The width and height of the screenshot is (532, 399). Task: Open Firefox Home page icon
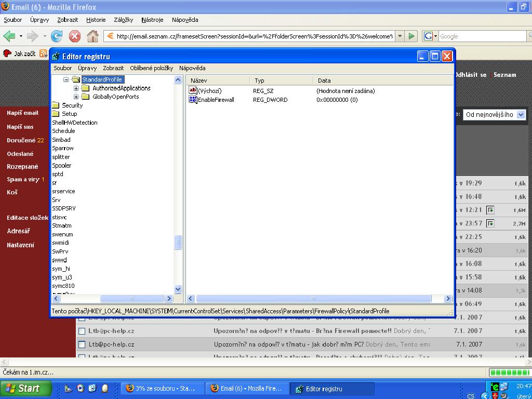point(92,36)
